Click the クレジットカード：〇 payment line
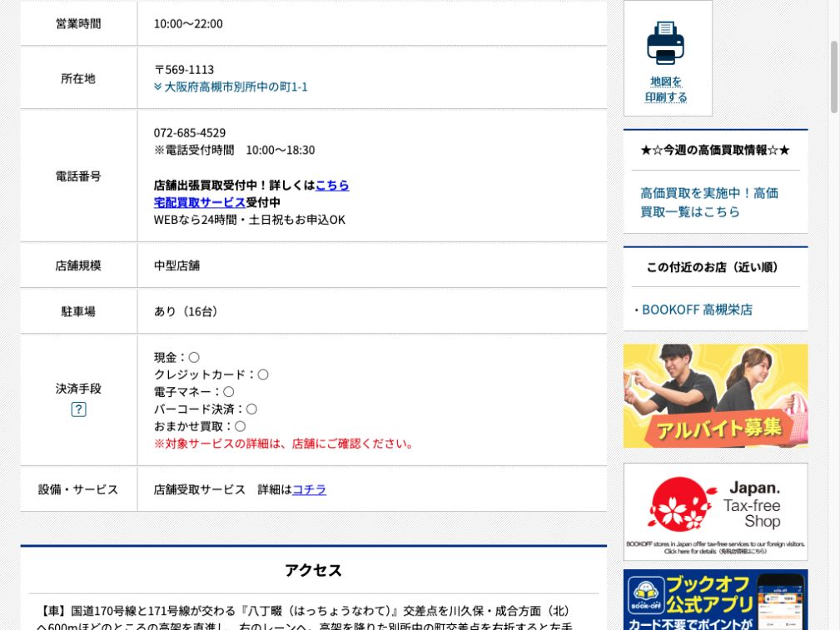This screenshot has width=840, height=630. pos(211,375)
